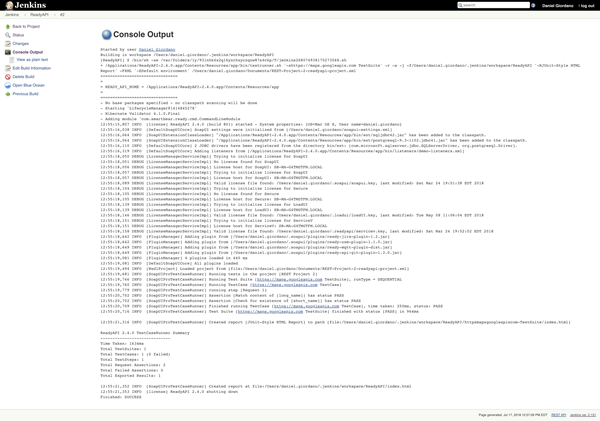600x421 pixels.
Task: Select the #2 build breadcrumb
Action: (62, 15)
